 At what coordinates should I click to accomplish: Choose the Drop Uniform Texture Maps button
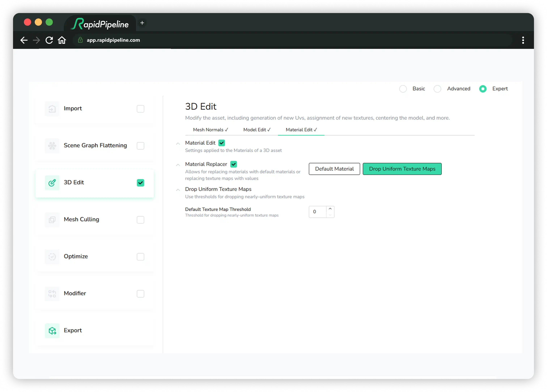[402, 169]
